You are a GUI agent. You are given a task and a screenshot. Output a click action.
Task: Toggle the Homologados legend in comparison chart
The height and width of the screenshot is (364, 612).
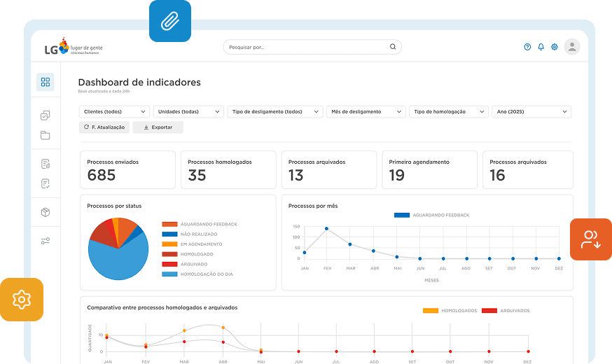tap(431, 310)
